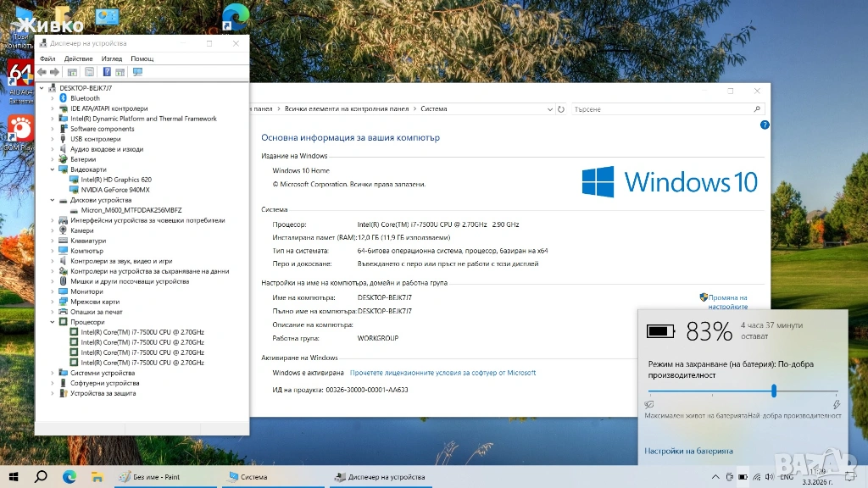The image size is (868, 488).
Task: Select NVIDIA GeForce 940MX in device tree
Action: pyautogui.click(x=115, y=190)
